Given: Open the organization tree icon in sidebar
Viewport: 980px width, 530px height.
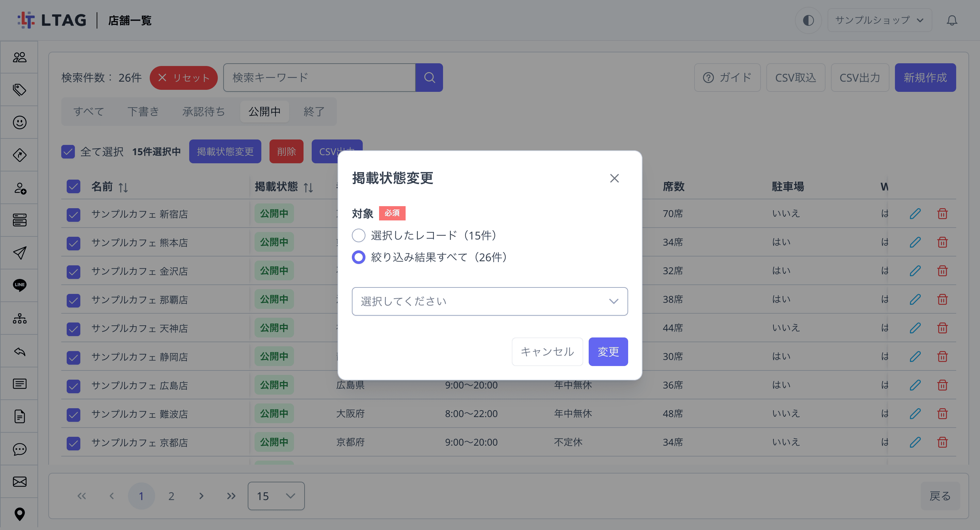Looking at the screenshot, I should point(19,318).
